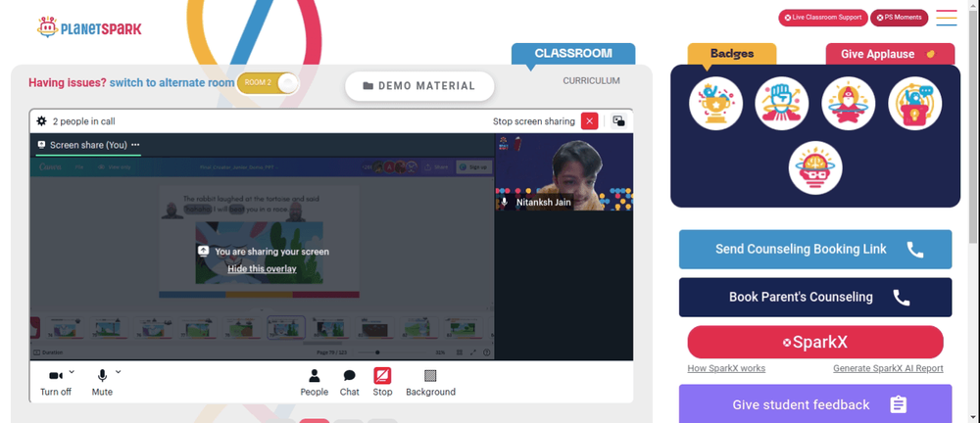Open call settings gear icon
The width and height of the screenshot is (980, 423).
tap(42, 121)
